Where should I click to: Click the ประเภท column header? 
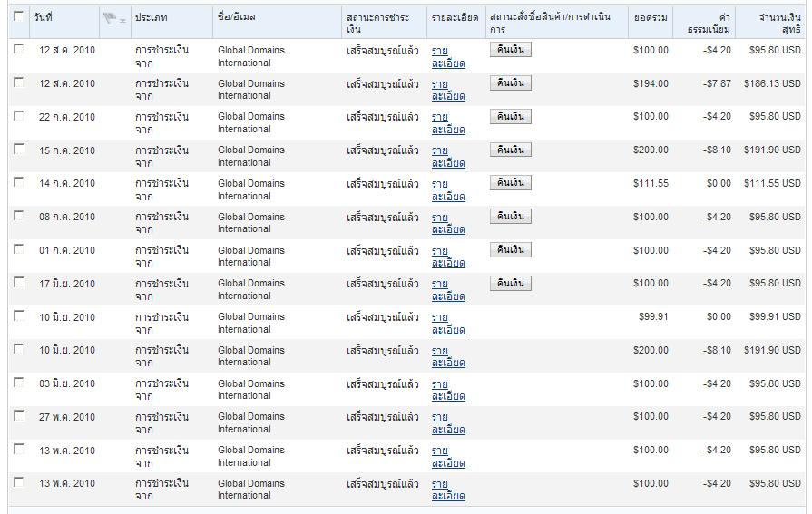pyautogui.click(x=152, y=17)
